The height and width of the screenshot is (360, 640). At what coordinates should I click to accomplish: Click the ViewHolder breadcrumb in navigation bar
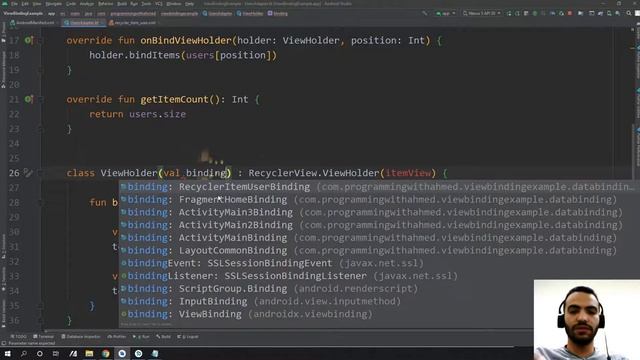coord(250,13)
